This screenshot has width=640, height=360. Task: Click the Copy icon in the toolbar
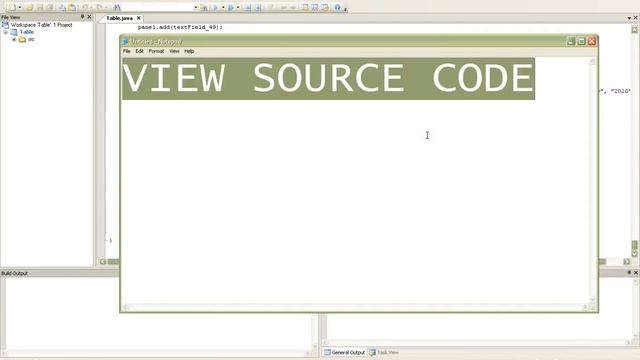[62, 7]
